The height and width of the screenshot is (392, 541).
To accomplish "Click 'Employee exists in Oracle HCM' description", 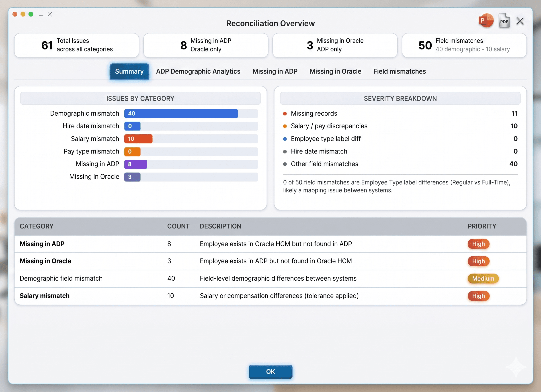I will 275,244.
